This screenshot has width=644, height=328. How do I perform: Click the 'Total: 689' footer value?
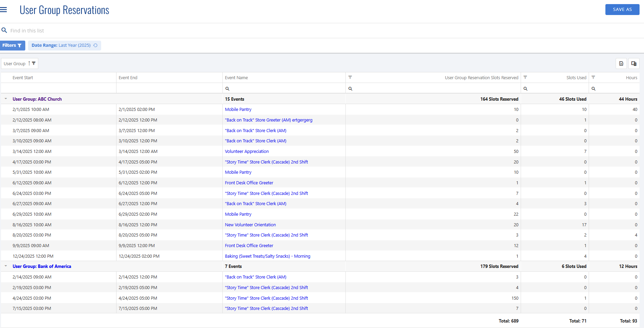[508, 321]
